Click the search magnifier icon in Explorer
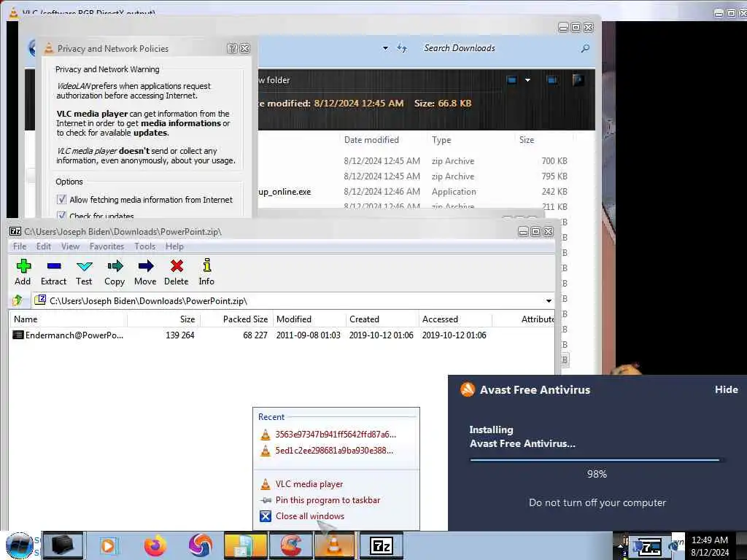 [x=585, y=48]
